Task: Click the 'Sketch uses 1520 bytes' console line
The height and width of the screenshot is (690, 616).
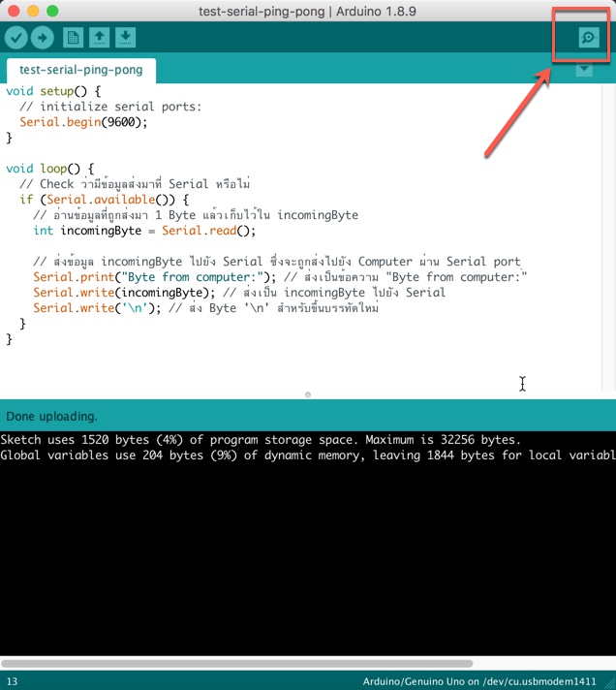Action: pos(262,439)
